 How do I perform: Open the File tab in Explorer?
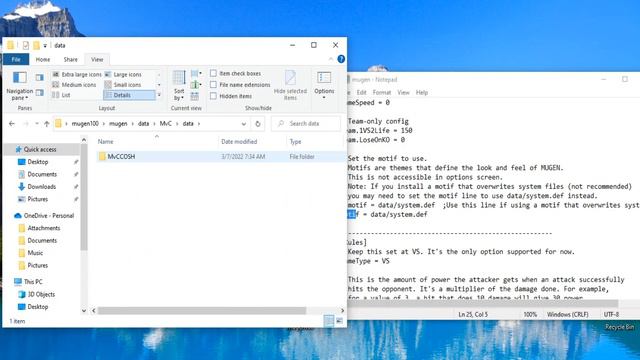click(x=16, y=60)
